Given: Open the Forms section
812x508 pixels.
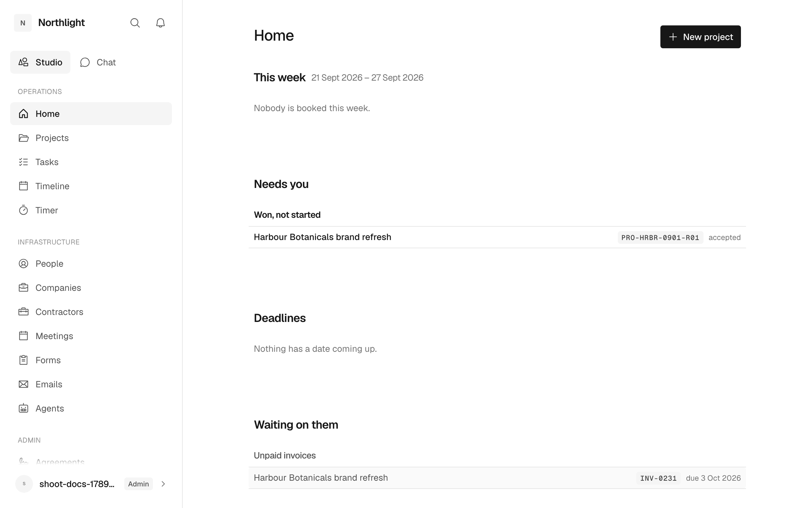Looking at the screenshot, I should click(91, 360).
